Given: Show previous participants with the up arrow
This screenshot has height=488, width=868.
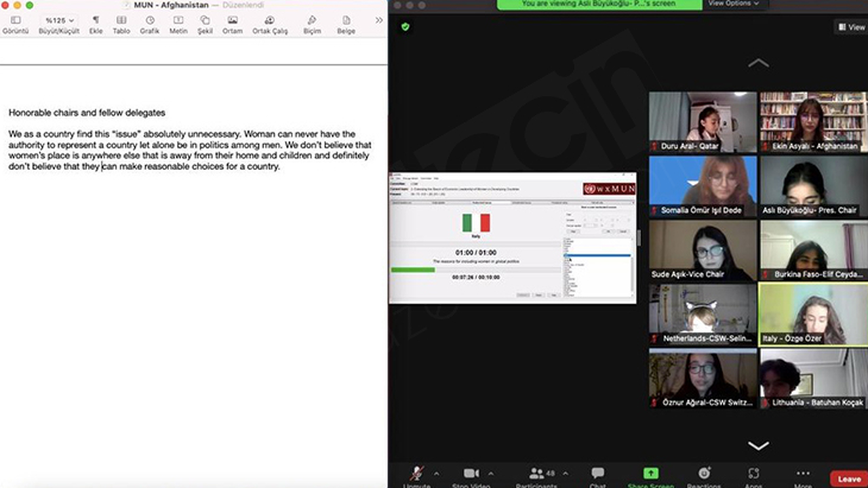Looking at the screenshot, I should click(x=758, y=63).
